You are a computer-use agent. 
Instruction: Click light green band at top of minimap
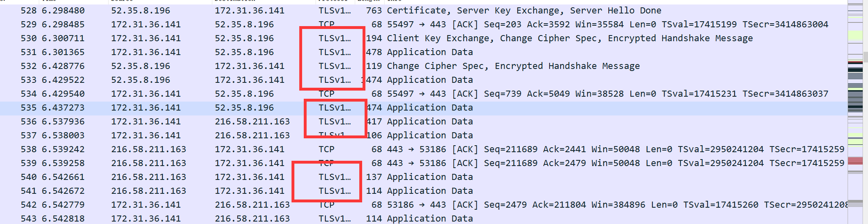[x=855, y=36]
